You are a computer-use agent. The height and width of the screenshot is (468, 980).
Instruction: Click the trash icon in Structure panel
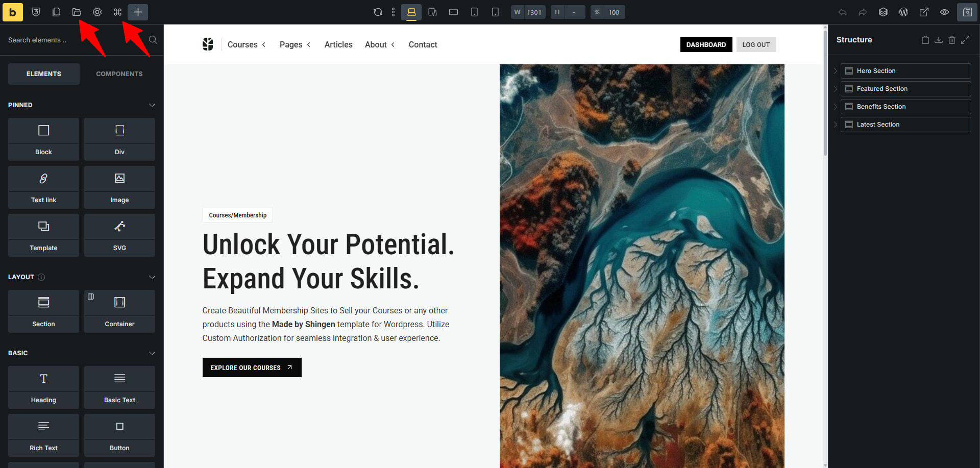(952, 40)
